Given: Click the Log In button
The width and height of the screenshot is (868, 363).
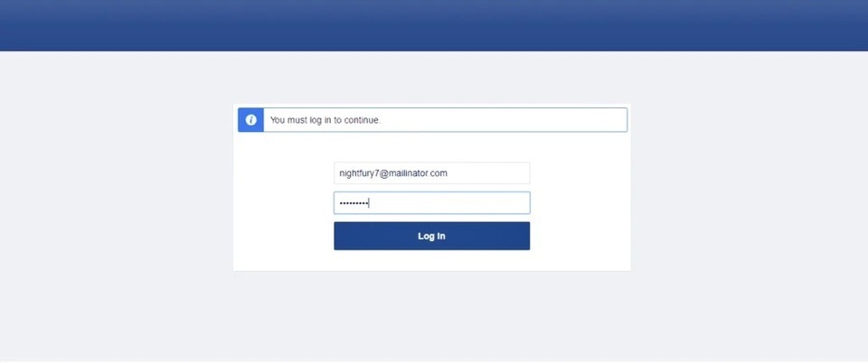Looking at the screenshot, I should 432,236.
